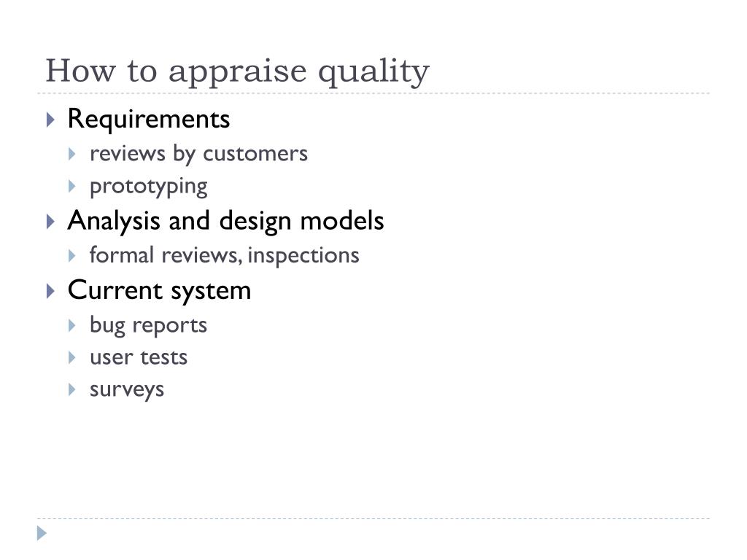Select the bug reports line
The width and height of the screenshot is (747, 560).
(x=148, y=326)
